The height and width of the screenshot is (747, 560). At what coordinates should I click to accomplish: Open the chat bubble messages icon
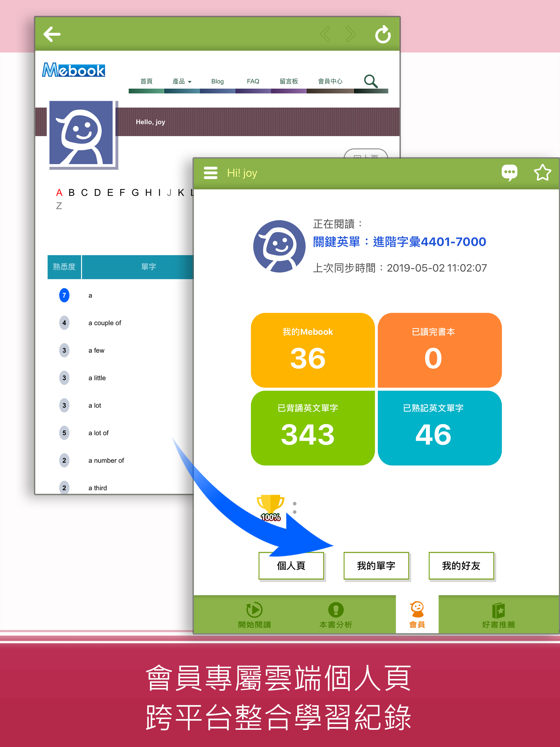tap(509, 173)
